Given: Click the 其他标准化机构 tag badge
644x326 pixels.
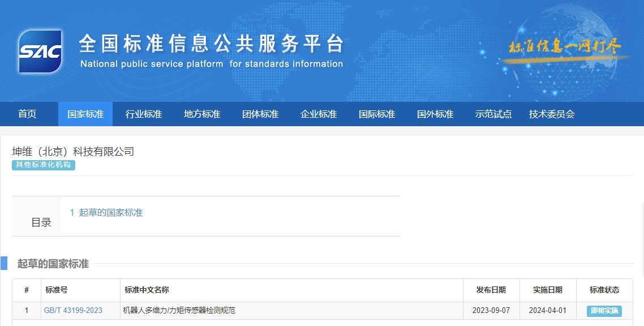Looking at the screenshot, I should pyautogui.click(x=44, y=165).
